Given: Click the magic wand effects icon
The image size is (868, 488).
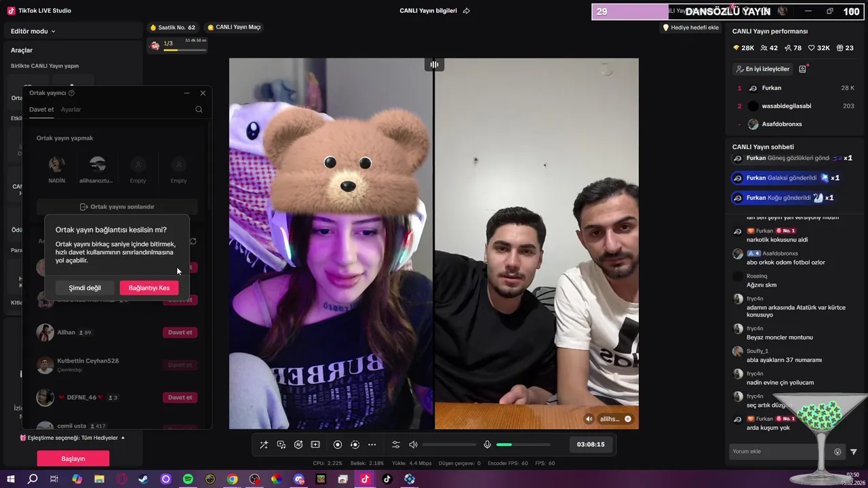Looking at the screenshot, I should 264,445.
